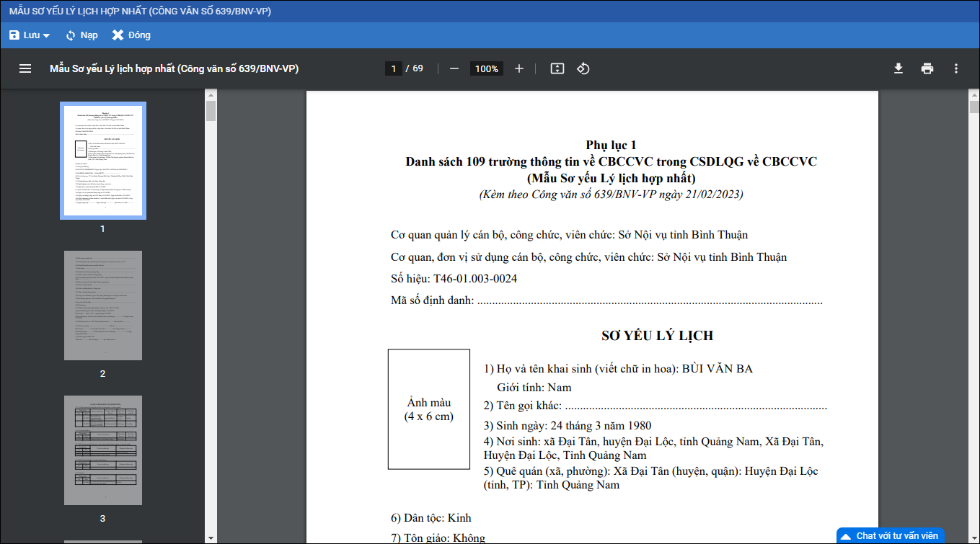Rotate the document counterclockwise
The height and width of the screenshot is (544, 980).
[583, 68]
